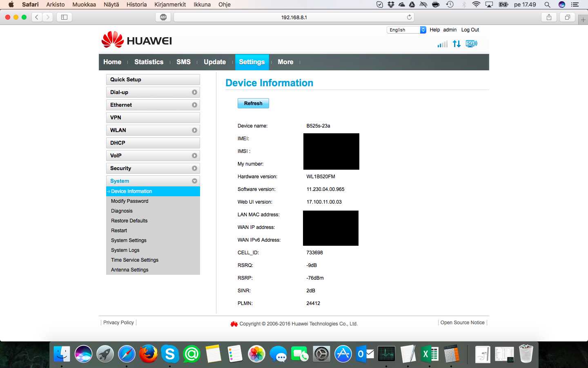Screen dimensions: 588x368
Task: Open Launchpad rocket in the Dock
Action: coord(105,354)
